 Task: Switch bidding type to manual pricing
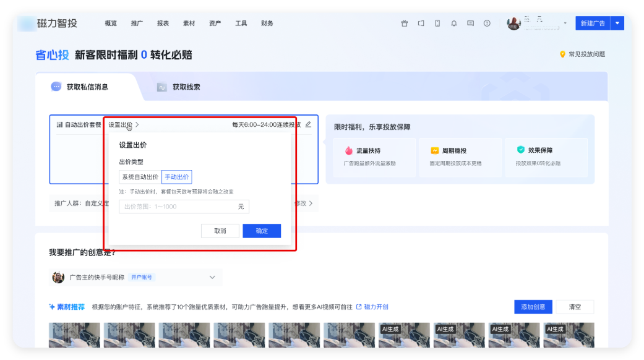click(176, 177)
